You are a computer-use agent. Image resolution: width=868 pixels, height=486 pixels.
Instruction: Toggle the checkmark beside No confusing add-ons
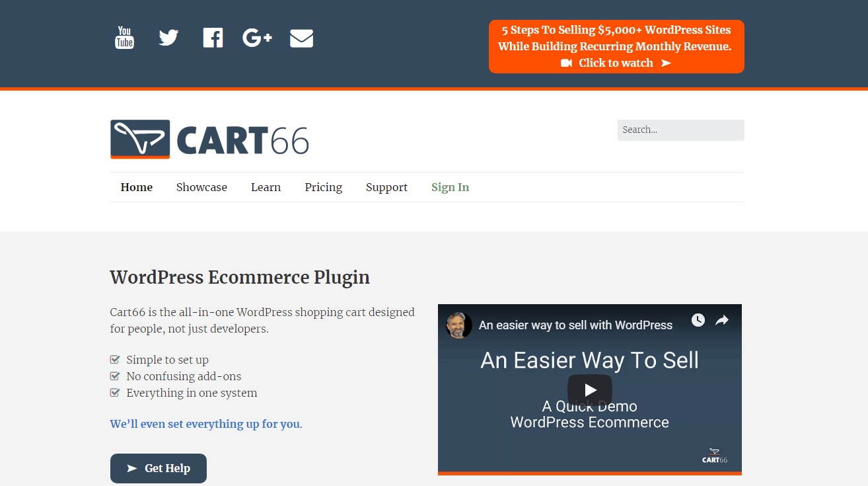click(x=114, y=376)
